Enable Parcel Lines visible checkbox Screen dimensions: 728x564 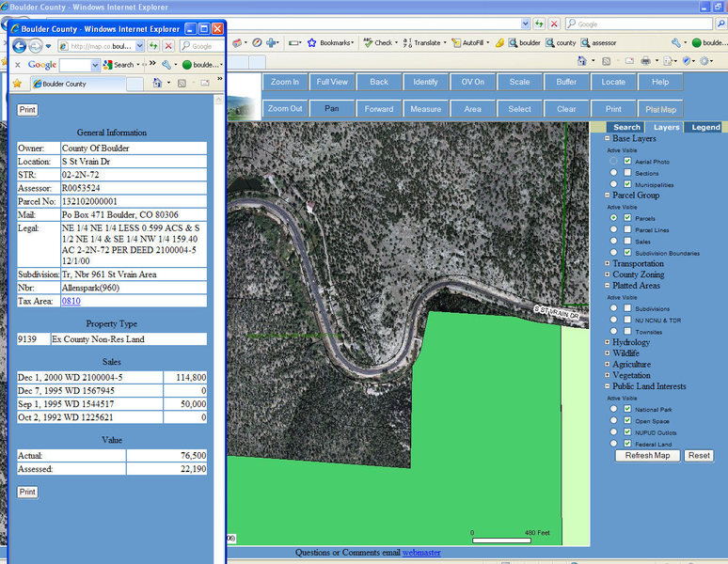[627, 229]
